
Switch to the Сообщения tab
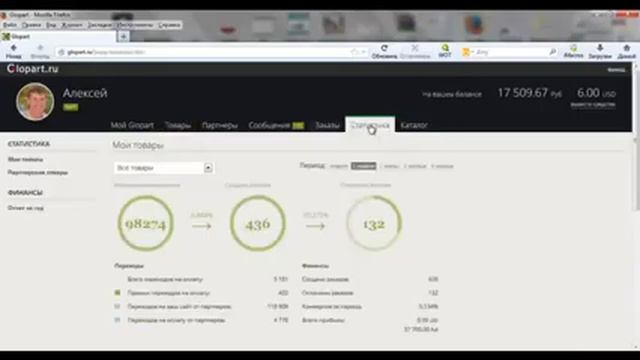click(269, 125)
